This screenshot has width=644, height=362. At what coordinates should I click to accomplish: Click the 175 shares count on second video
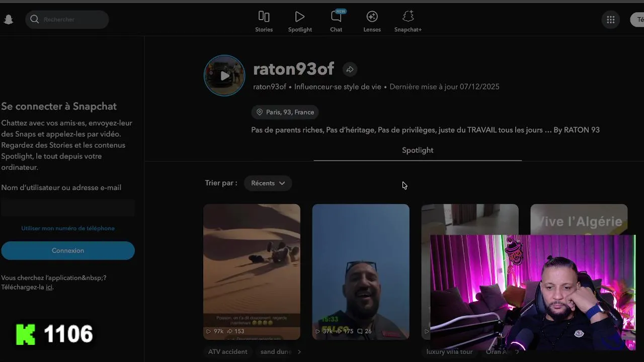[x=345, y=331]
